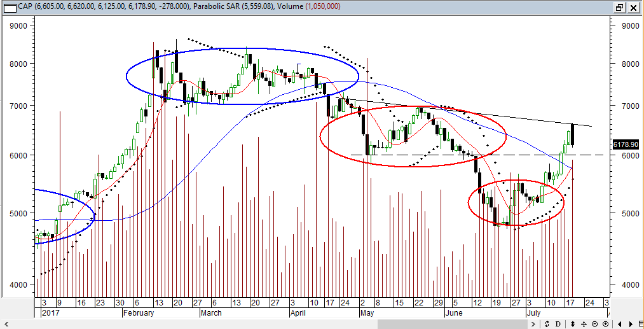Click the vertical resize arrows icon
Image resolution: width=644 pixels, height=329 pixels.
click(x=573, y=324)
